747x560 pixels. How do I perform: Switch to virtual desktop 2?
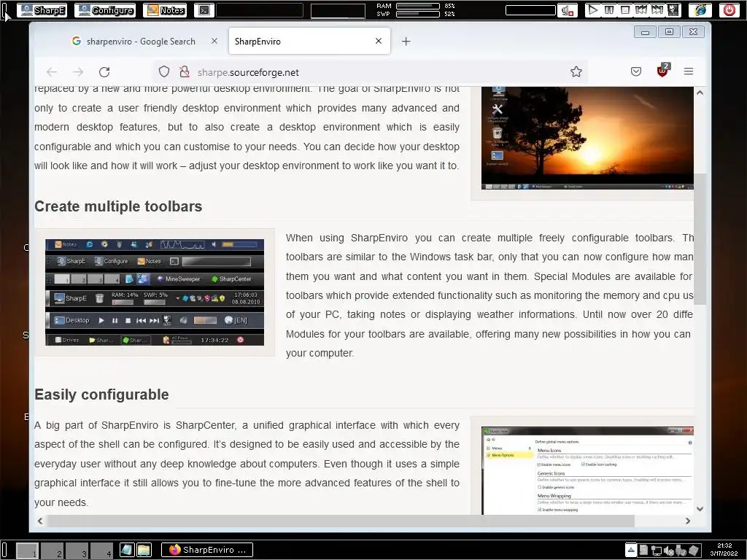point(52,551)
